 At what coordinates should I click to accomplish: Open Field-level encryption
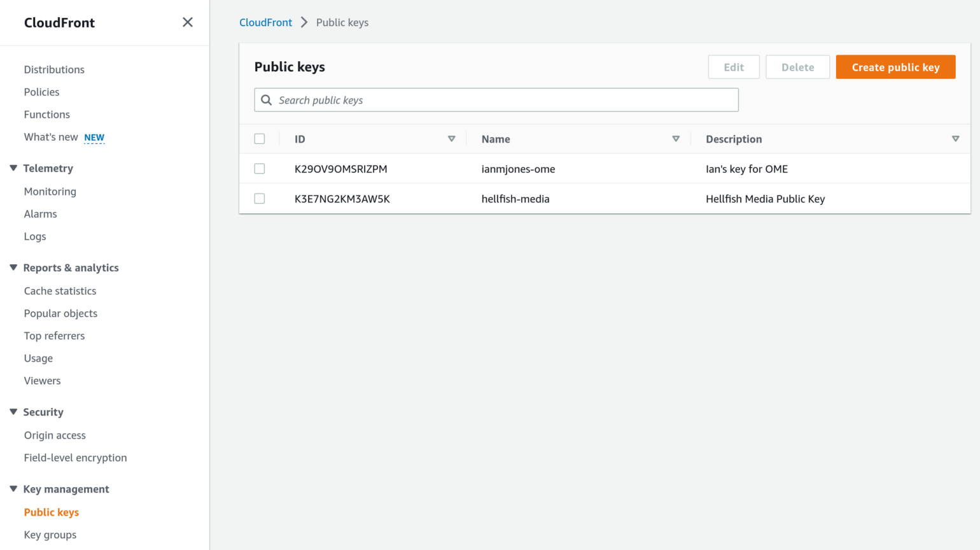tap(76, 458)
